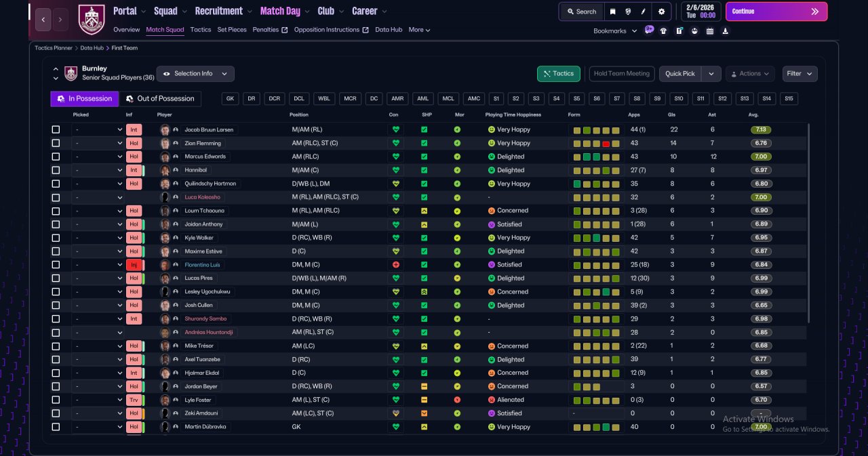Click the vertical scrollbar of player list
868x456 pixels.
pyautogui.click(x=808, y=224)
